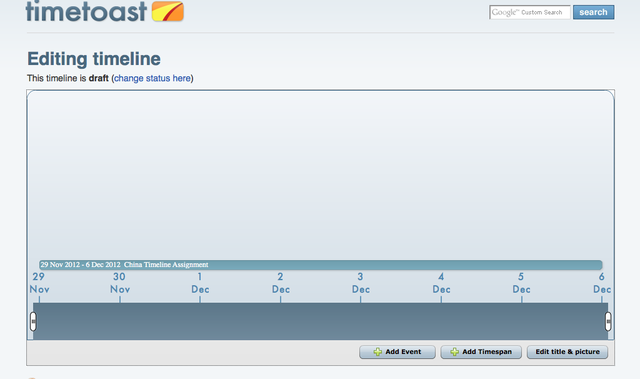This screenshot has width=640, height=379.
Task: Click the 'Editing timeline' heading
Action: click(x=94, y=59)
